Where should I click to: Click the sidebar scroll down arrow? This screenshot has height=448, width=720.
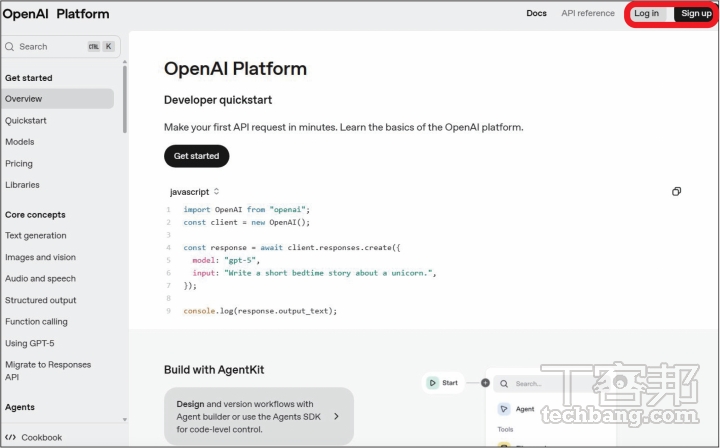(x=125, y=419)
